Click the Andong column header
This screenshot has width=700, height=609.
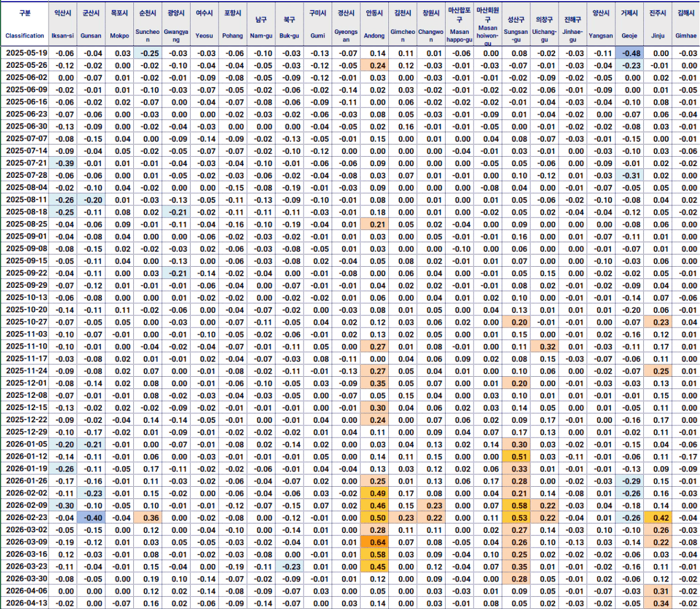tap(374, 23)
